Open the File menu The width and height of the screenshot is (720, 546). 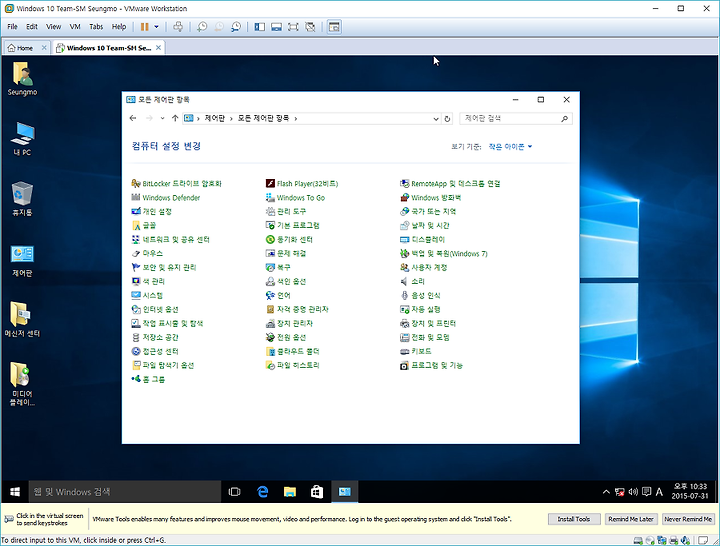point(12,27)
